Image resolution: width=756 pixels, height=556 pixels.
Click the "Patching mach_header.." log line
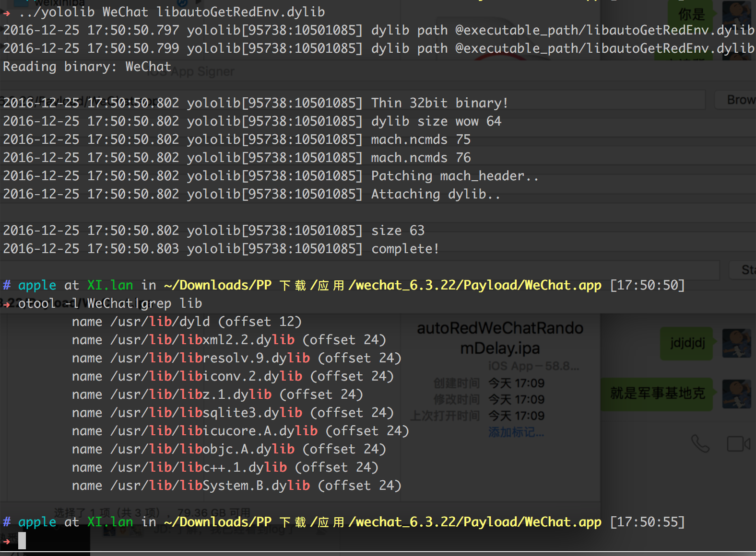click(x=454, y=176)
